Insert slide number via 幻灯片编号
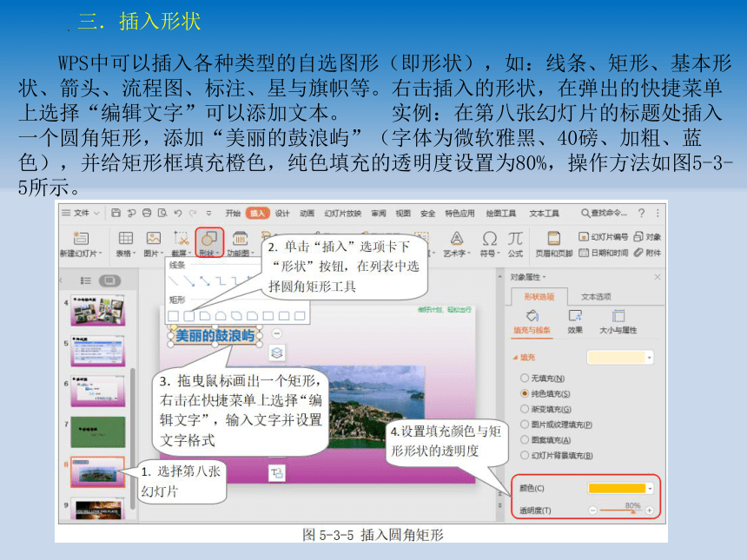 (603, 237)
